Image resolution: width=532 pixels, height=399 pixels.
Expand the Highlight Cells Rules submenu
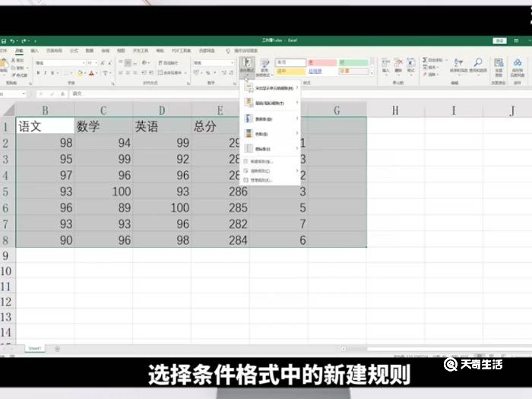coord(271,88)
